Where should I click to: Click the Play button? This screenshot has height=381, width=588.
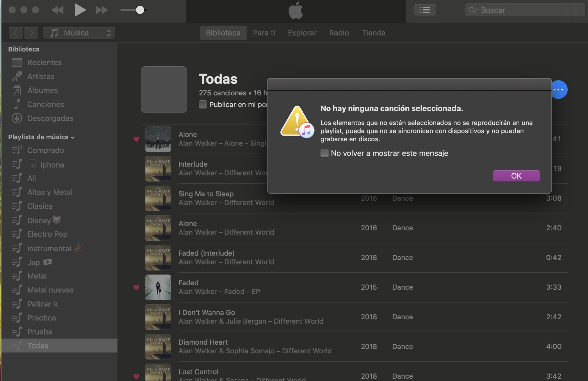[x=80, y=10]
